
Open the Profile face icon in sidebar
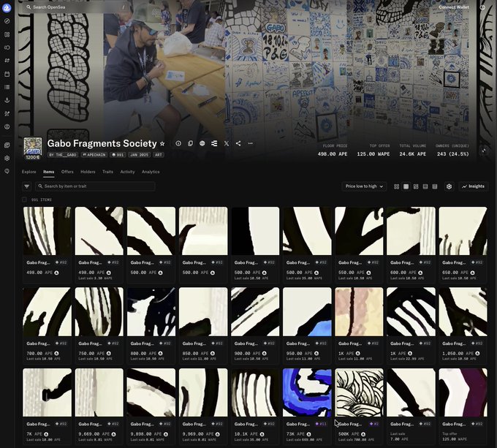[x=7, y=126]
